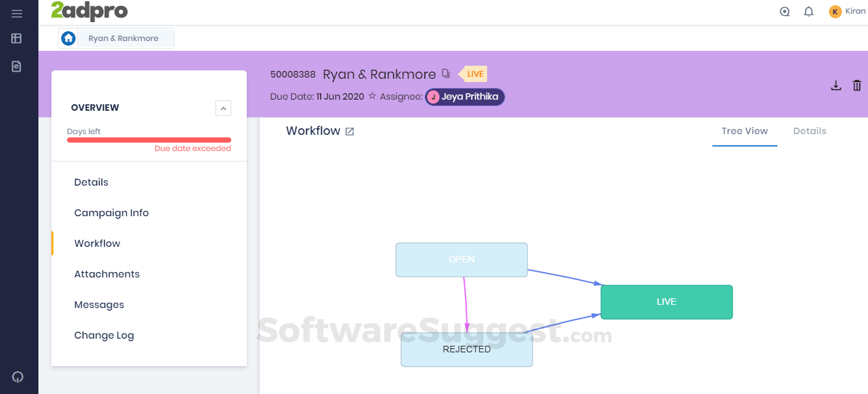The image size is (868, 394).
Task: Open the hamburger menu icon
Action: pos(17,14)
